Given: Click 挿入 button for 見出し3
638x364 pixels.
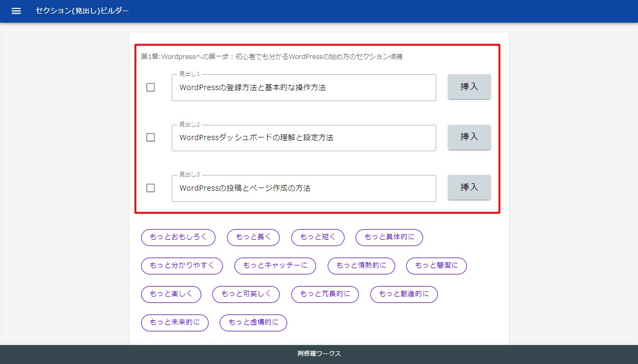Looking at the screenshot, I should 469,187.
